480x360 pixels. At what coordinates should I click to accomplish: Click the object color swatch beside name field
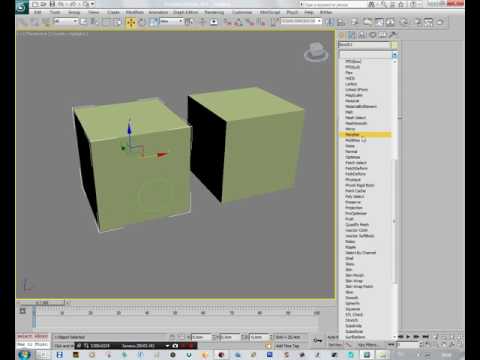tap(395, 45)
